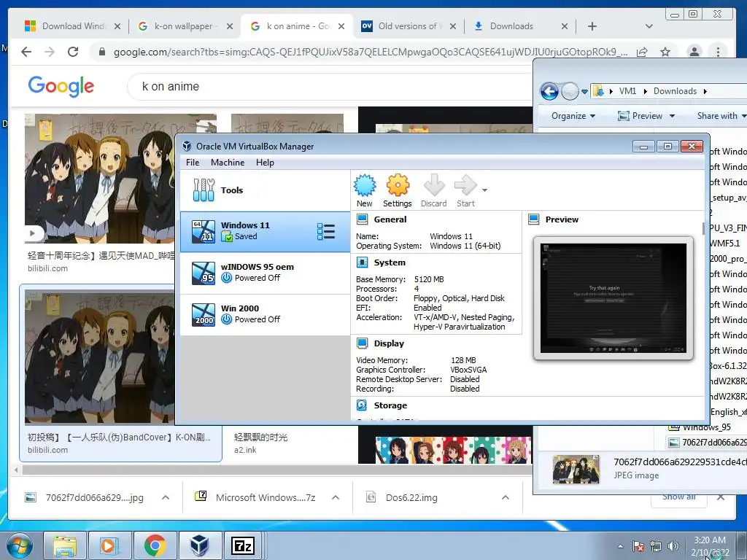
Task: Reload the Google search page
Action: (73, 52)
